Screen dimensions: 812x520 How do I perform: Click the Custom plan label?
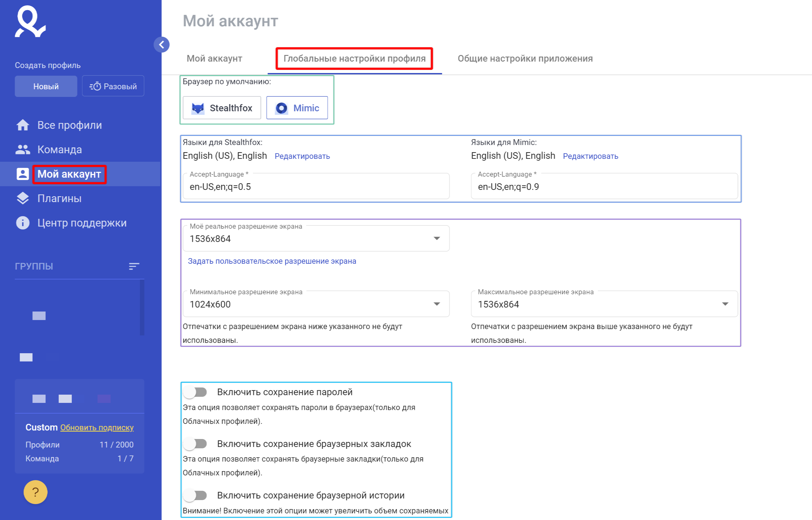[41, 428]
